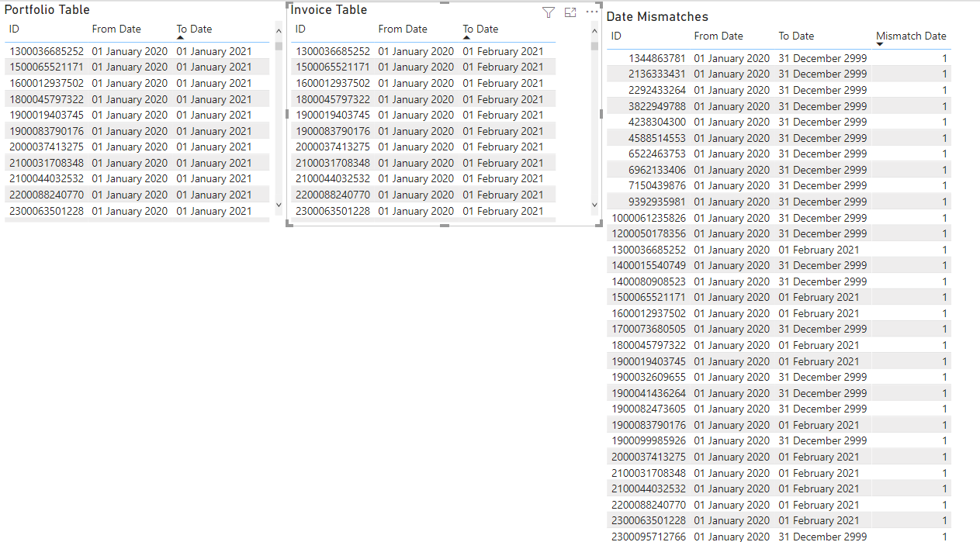Click ID 1700073680505 in Date Mismatches
Screen dimensions: 980x542
point(649,329)
